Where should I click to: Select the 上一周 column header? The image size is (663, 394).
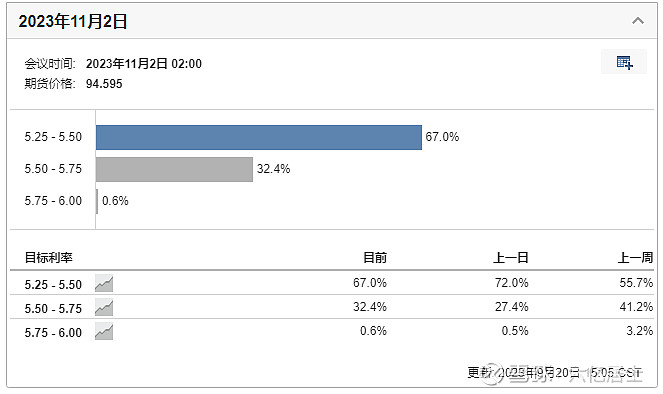point(636,257)
